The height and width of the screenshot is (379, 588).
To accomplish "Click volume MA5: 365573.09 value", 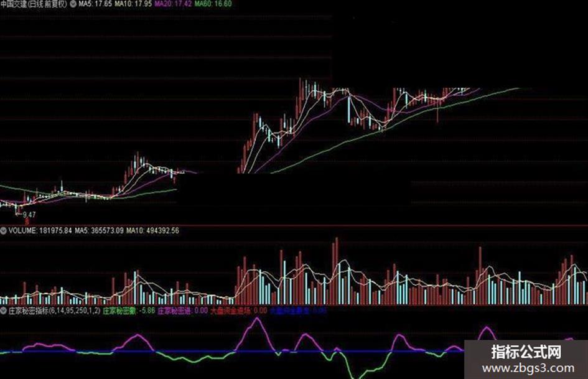I will [x=99, y=230].
